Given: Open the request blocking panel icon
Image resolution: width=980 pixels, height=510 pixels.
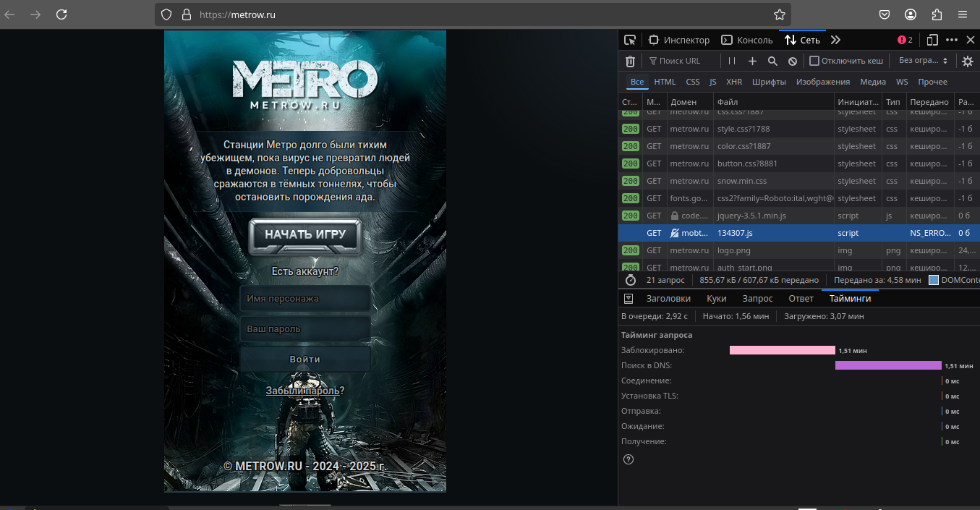Looking at the screenshot, I should click(793, 61).
